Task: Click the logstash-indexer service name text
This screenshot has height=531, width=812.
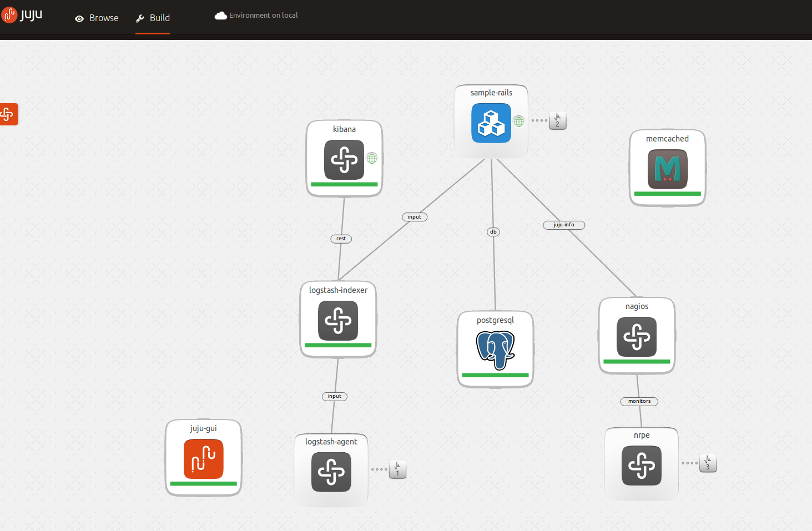Action: click(x=338, y=290)
